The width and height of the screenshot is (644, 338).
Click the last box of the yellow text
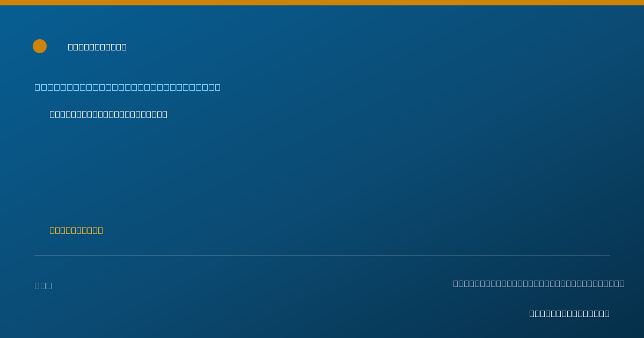pyautogui.click(x=100, y=230)
